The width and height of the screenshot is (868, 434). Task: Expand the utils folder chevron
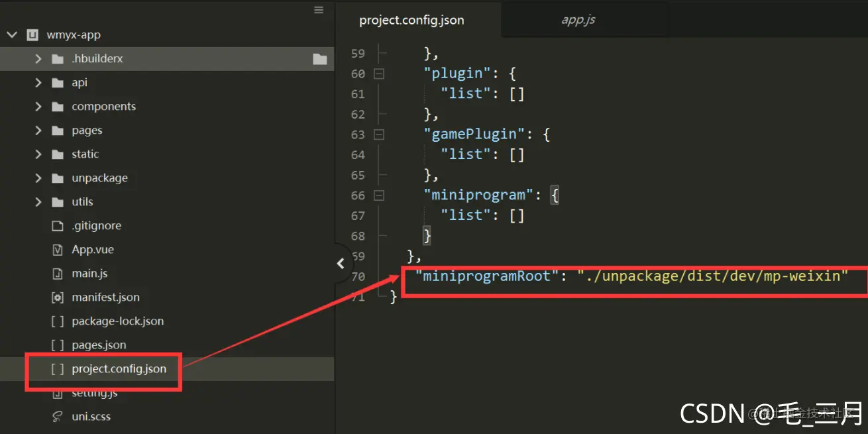click(38, 202)
